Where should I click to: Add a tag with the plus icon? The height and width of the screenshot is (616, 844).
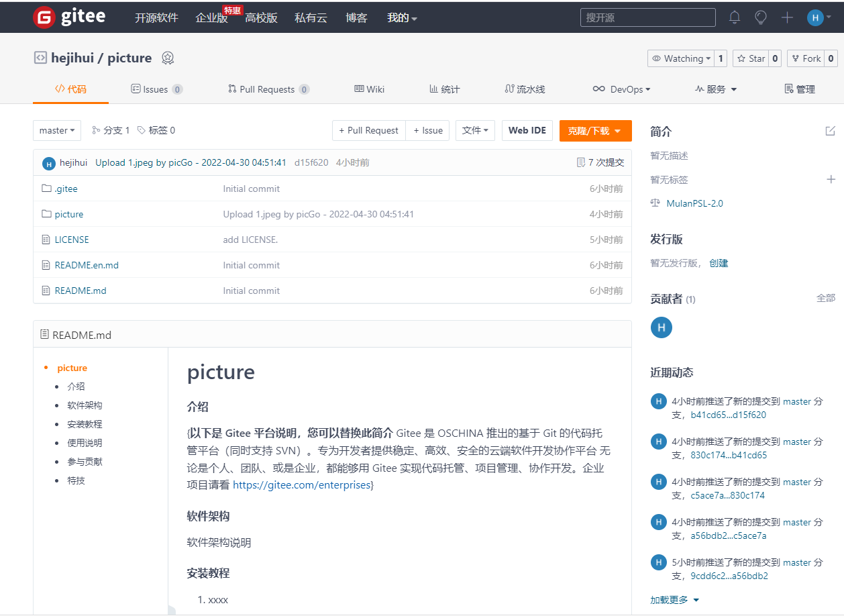coord(831,179)
